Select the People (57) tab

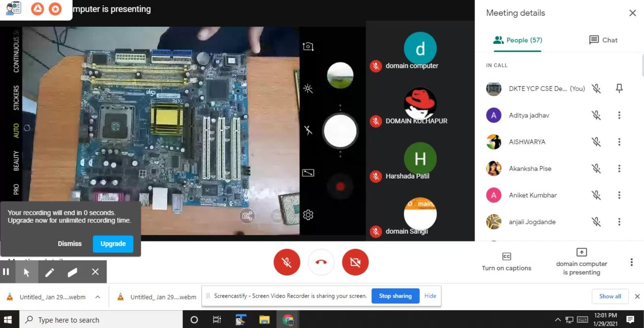click(x=518, y=40)
